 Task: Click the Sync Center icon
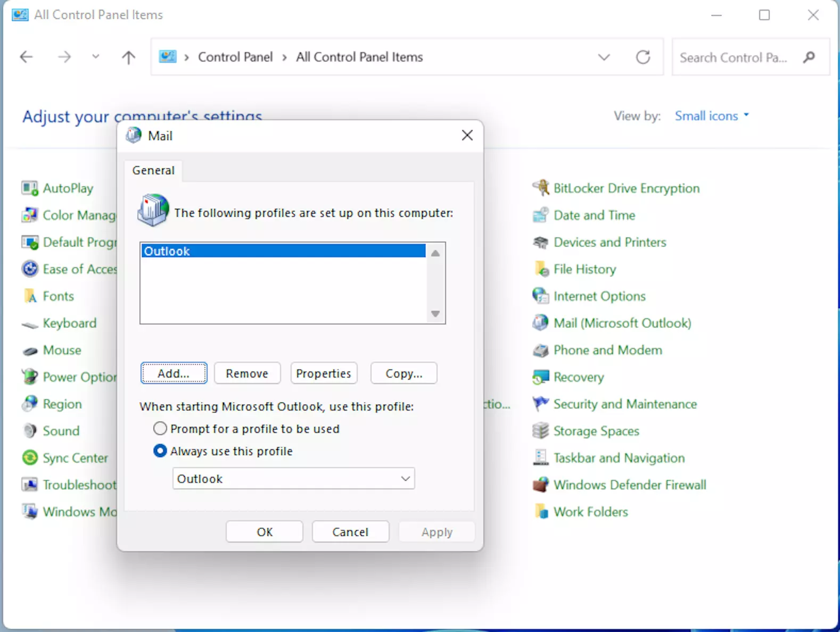(x=30, y=458)
